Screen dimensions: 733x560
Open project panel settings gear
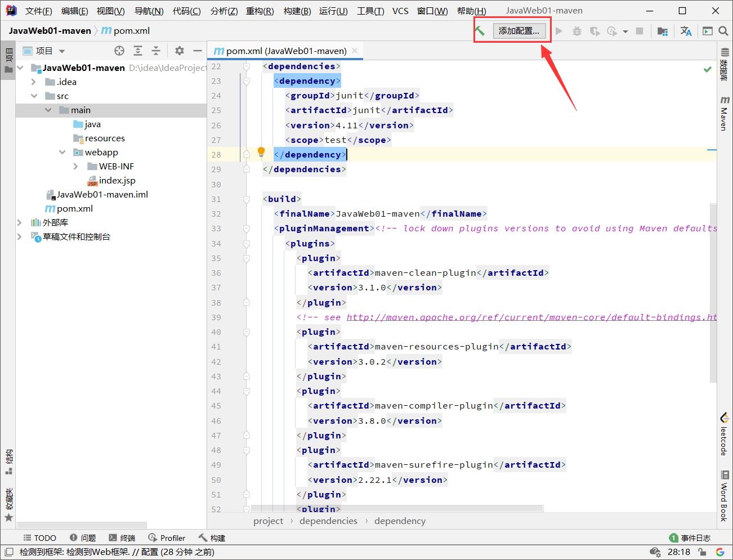180,51
